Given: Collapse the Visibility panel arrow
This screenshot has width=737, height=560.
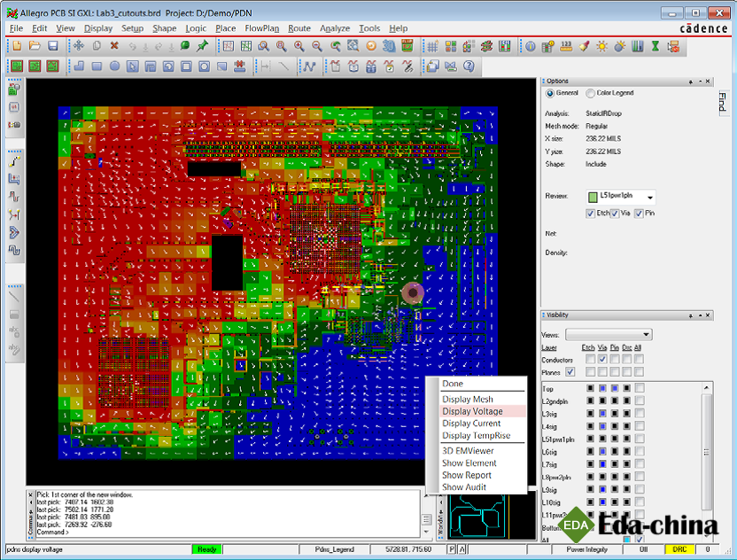Looking at the screenshot, I should [x=700, y=315].
